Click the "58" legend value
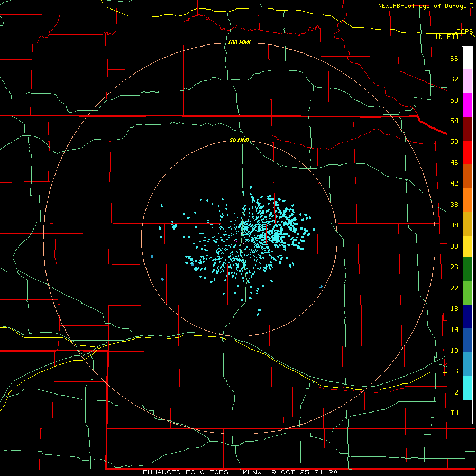The image size is (476, 476). [x=454, y=100]
